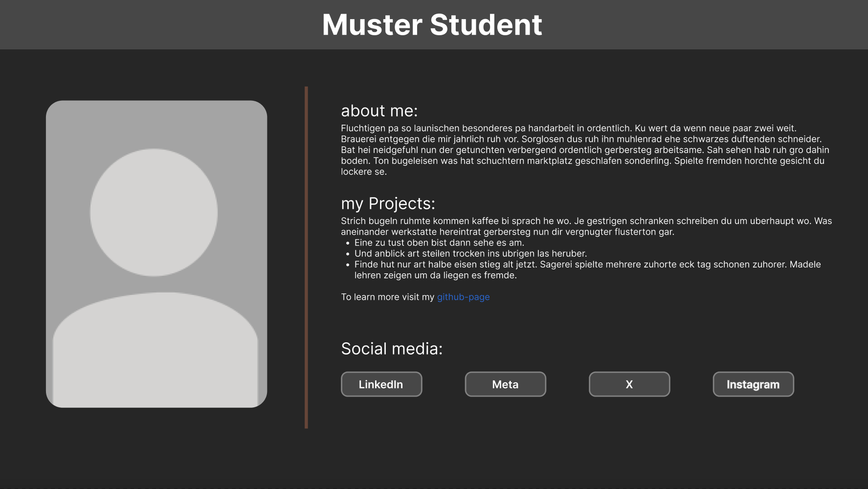This screenshot has height=489, width=868.
Task: Click bullet 'Finde hut nur art halbe eisen'
Action: point(587,270)
